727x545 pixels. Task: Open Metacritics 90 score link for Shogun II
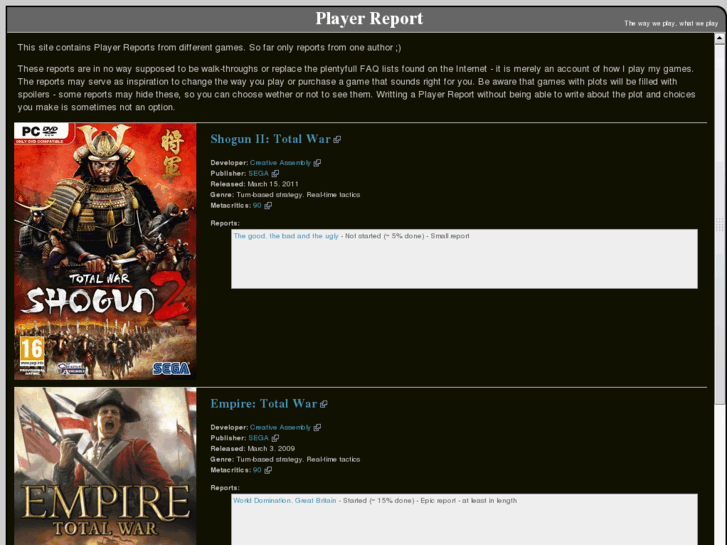pos(257,205)
